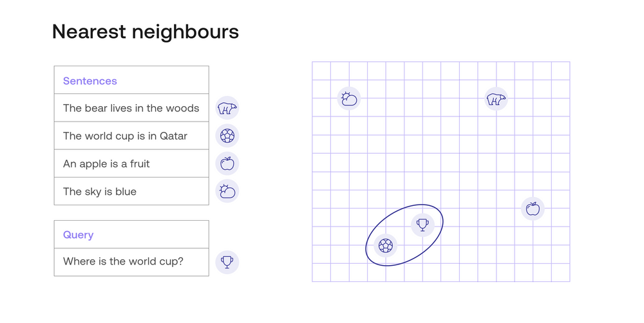Viewport: 644px width, 323px height.
Task: Select the bear point on the grid
Action: click(496, 98)
